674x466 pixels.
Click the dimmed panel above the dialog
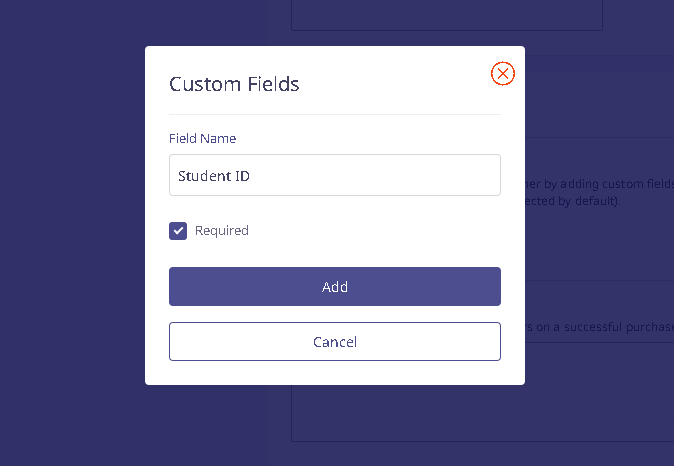pos(447,15)
